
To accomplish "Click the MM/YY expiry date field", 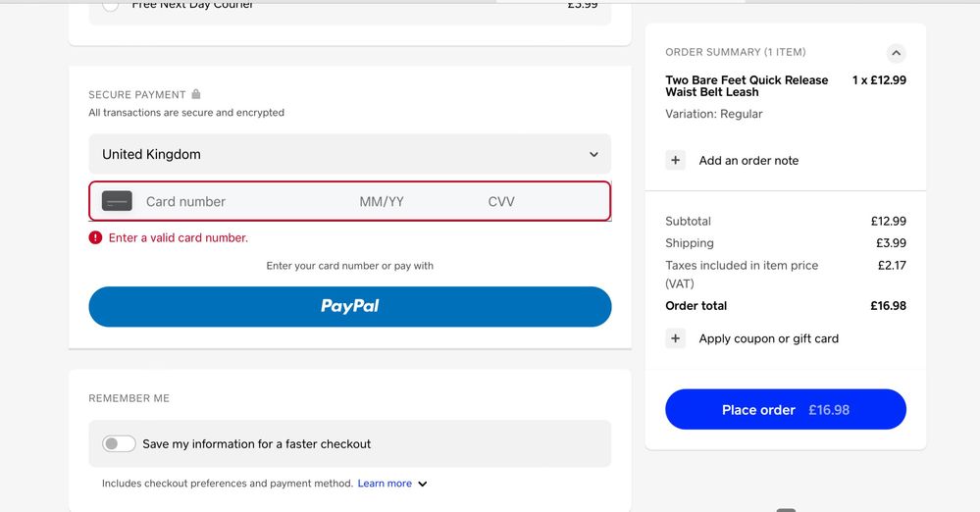I will [x=382, y=201].
